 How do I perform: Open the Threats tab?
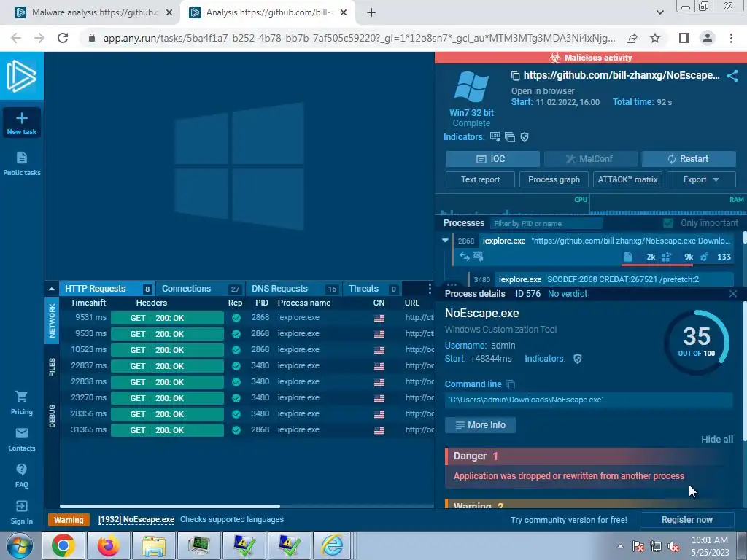[371, 289]
